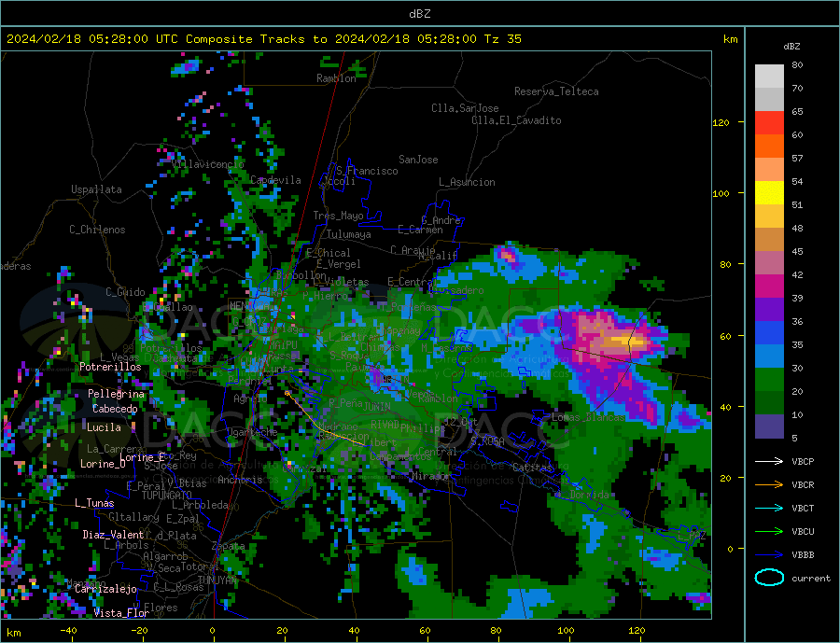Click the VBCR legend label
Viewport: 840px width, 643px height.
tap(803, 485)
